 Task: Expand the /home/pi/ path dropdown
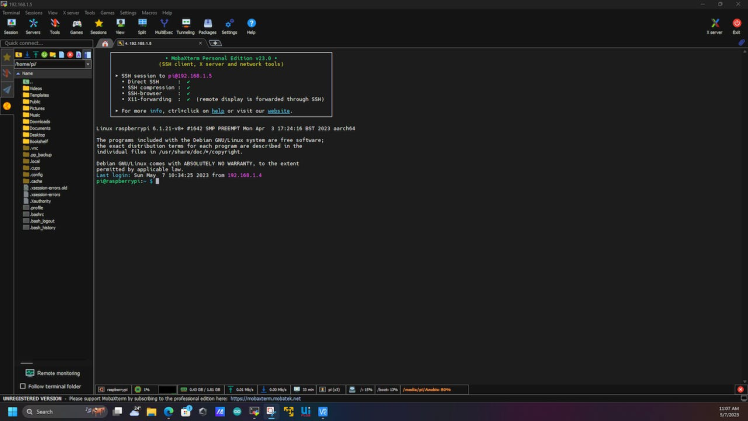pyautogui.click(x=88, y=63)
